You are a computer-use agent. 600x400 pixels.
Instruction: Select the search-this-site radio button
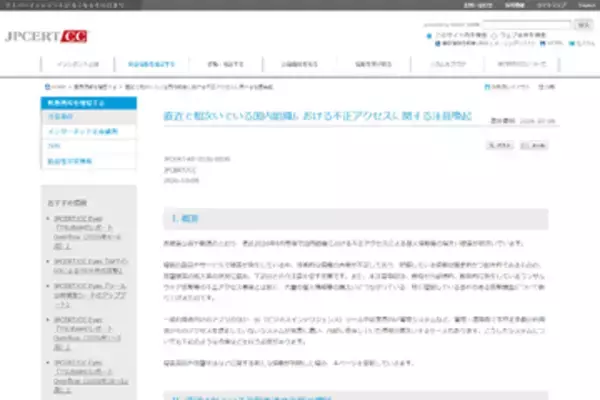[429, 36]
